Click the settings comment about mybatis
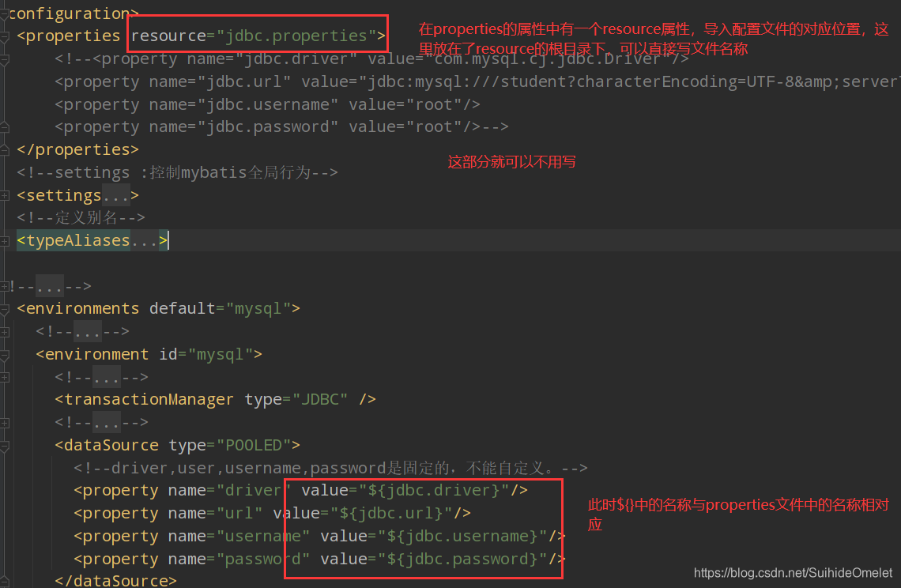Image resolution: width=901 pixels, height=588 pixels. (x=178, y=172)
